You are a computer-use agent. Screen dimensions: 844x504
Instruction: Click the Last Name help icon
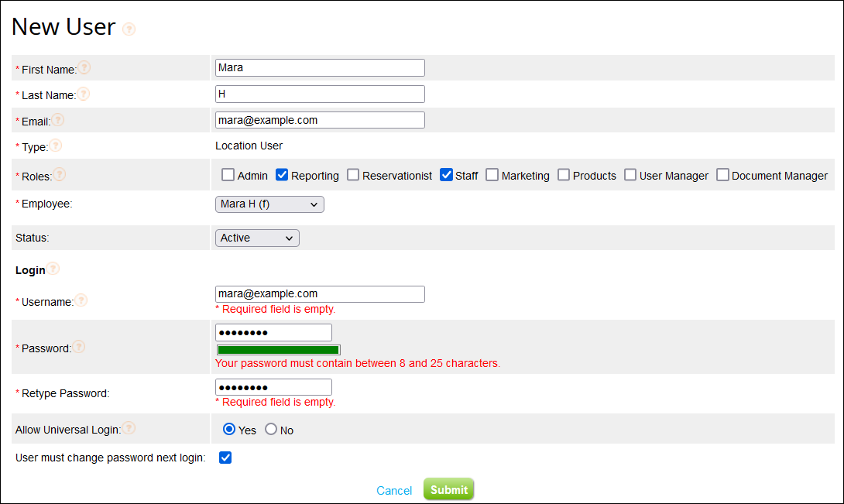84,94
